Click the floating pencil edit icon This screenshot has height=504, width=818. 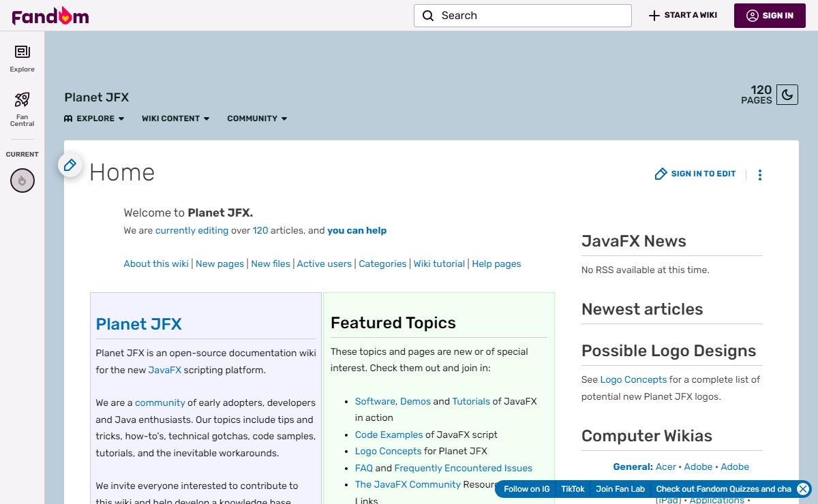pos(70,165)
